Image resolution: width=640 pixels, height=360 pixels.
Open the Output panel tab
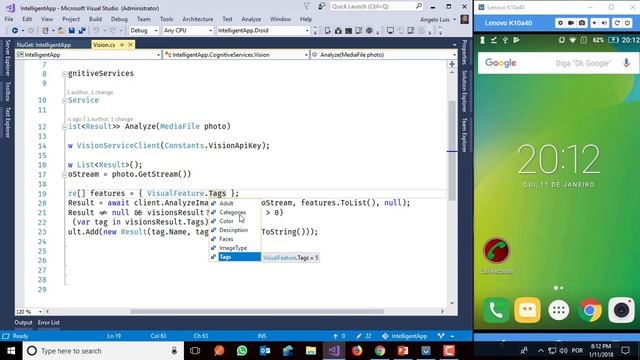click(x=23, y=322)
